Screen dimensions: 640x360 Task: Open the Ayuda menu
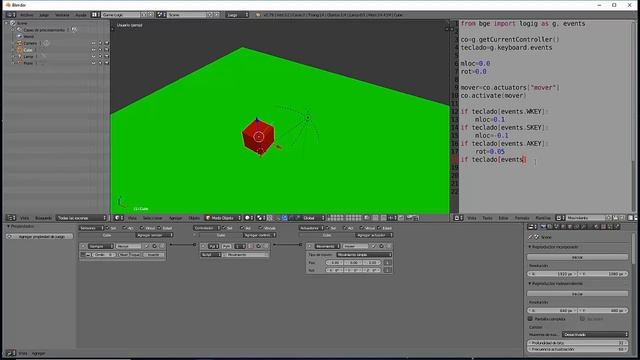(x=81, y=15)
